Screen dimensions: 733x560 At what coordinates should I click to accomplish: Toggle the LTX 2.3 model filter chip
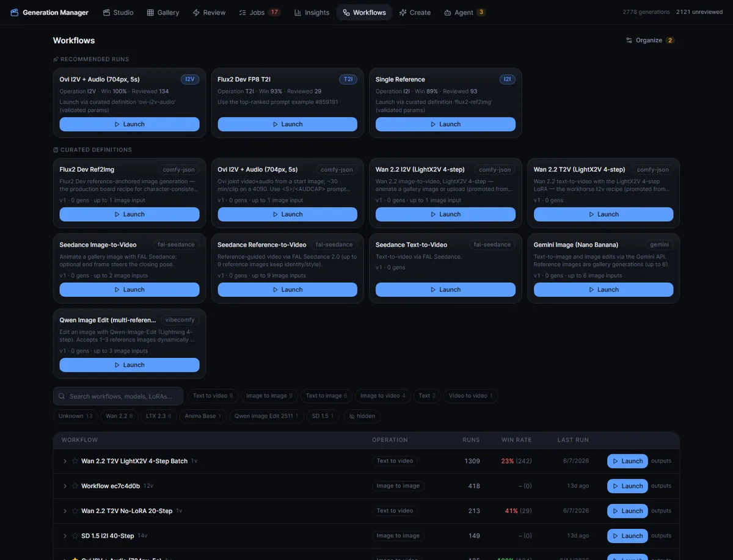[158, 416]
